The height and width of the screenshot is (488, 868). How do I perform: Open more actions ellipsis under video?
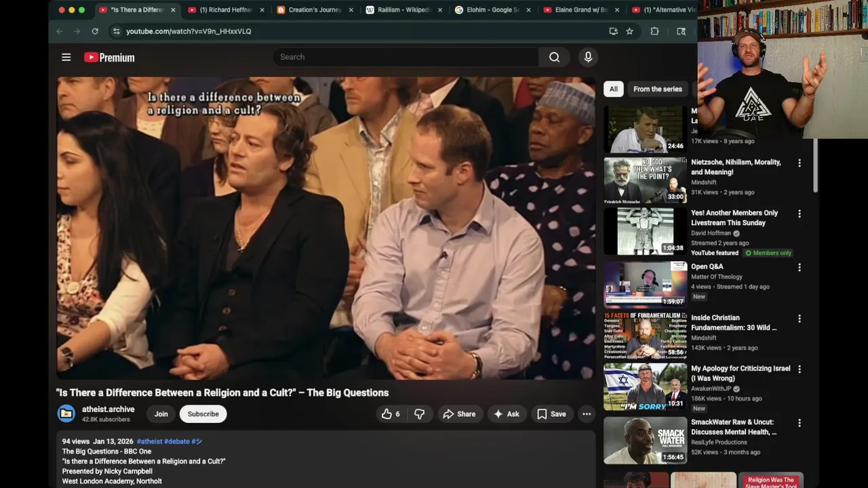[x=587, y=414]
